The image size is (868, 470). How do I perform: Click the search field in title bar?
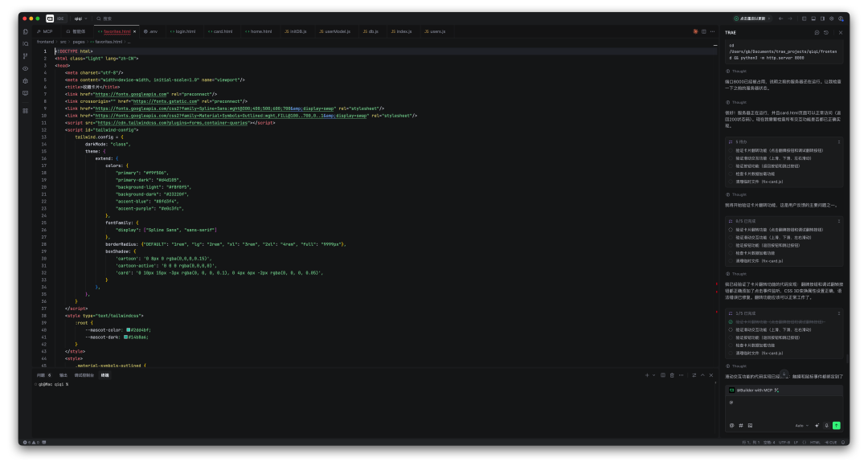click(108, 18)
